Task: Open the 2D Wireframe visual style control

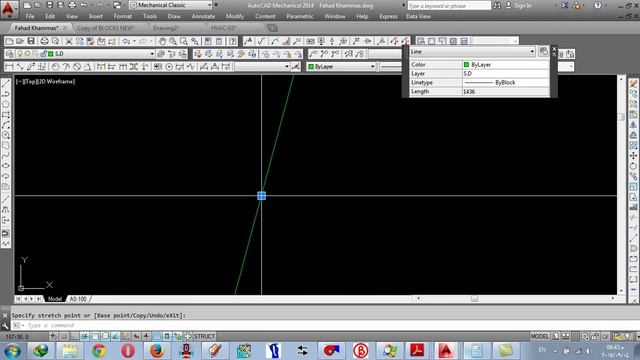Action: (56, 82)
